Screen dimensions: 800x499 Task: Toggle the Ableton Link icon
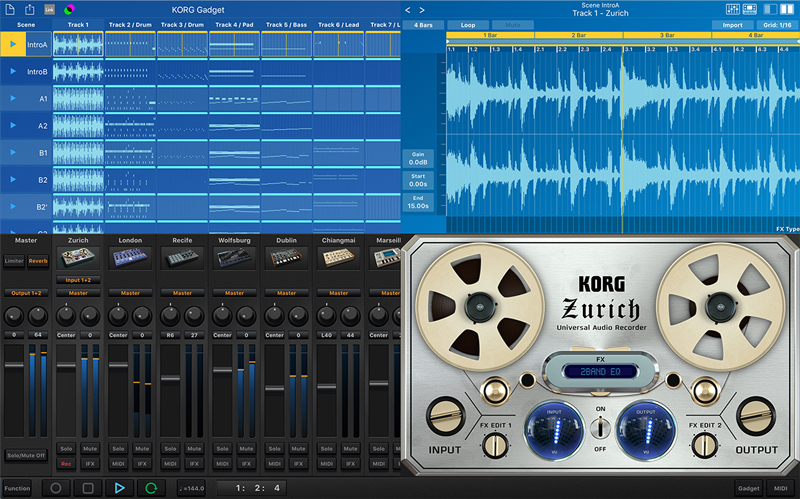(x=49, y=9)
